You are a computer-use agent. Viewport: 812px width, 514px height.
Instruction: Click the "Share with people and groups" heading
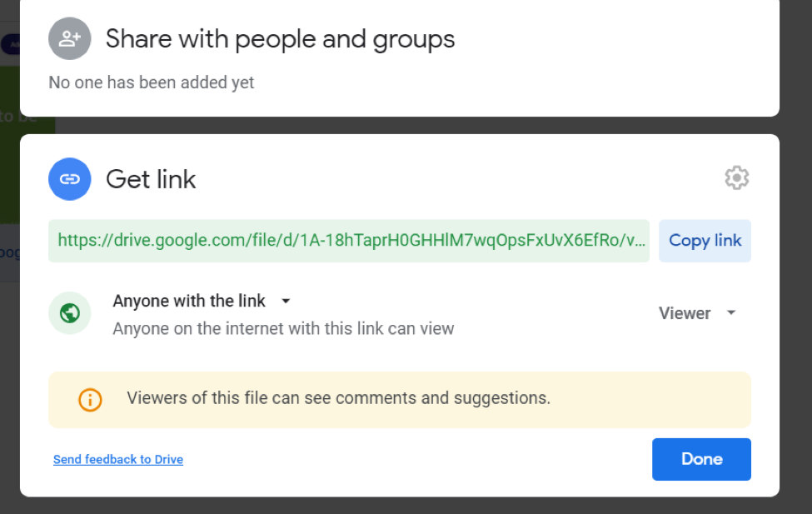pos(280,38)
